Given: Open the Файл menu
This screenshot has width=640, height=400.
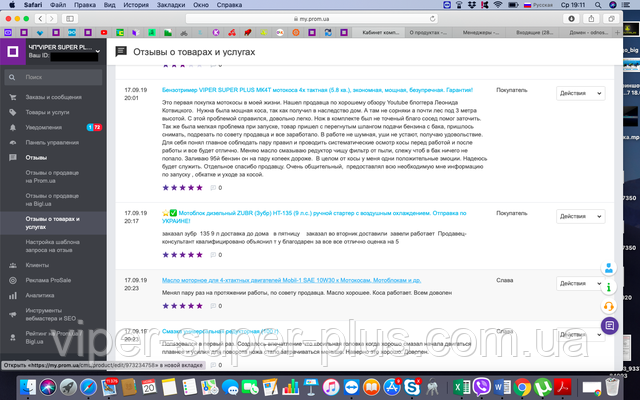Looking at the screenshot, I should (58, 5).
